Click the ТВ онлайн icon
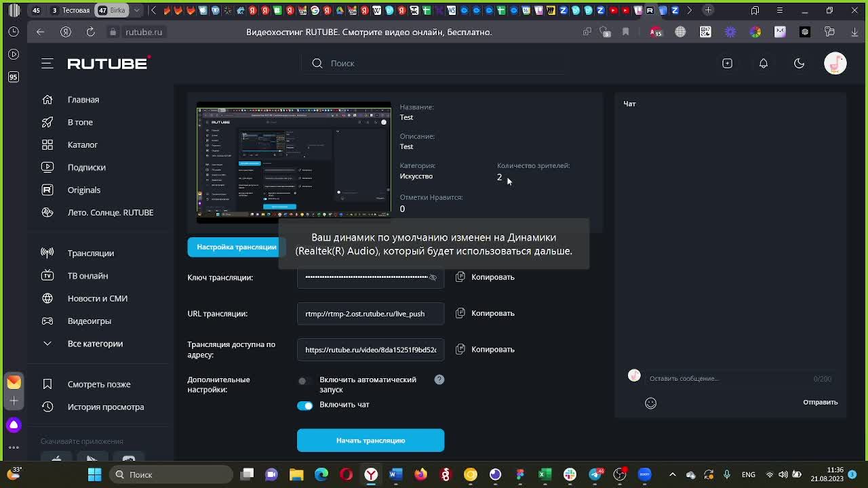Screen dimensions: 868x488 (x=47, y=276)
